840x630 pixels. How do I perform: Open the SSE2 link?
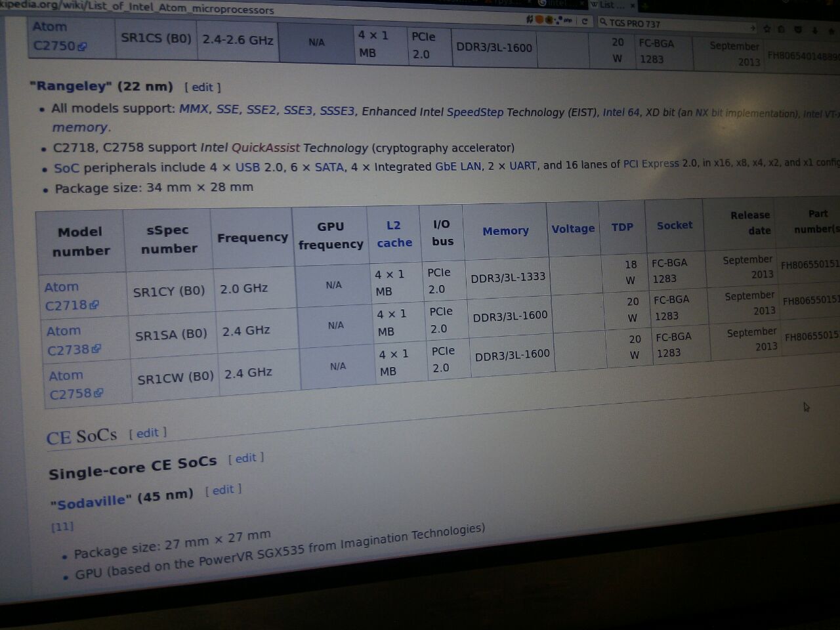[261, 110]
